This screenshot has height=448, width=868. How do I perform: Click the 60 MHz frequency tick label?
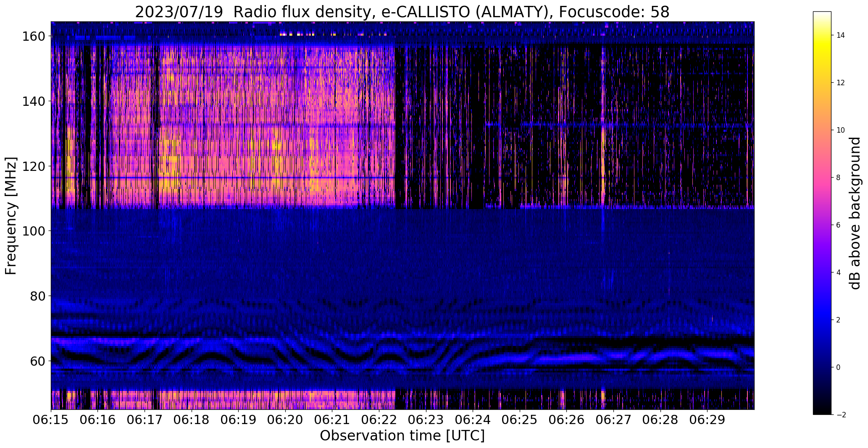[x=38, y=361]
